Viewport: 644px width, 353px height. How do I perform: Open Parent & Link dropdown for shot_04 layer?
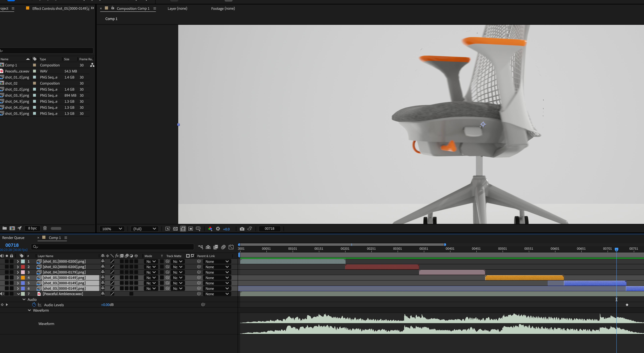(217, 272)
